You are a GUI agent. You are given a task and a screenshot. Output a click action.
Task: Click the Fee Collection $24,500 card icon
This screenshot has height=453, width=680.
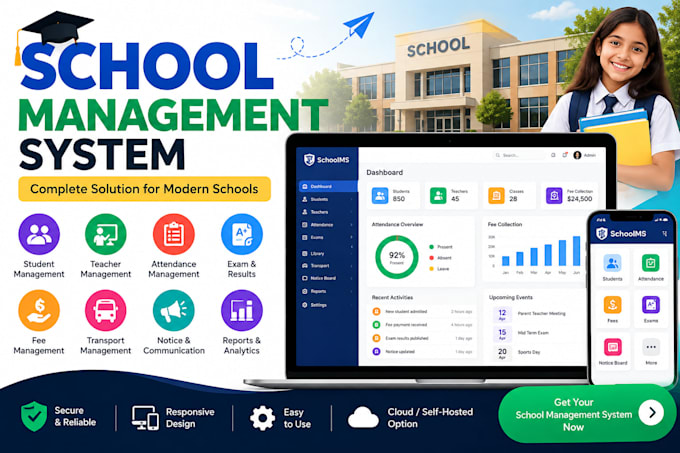(x=554, y=196)
